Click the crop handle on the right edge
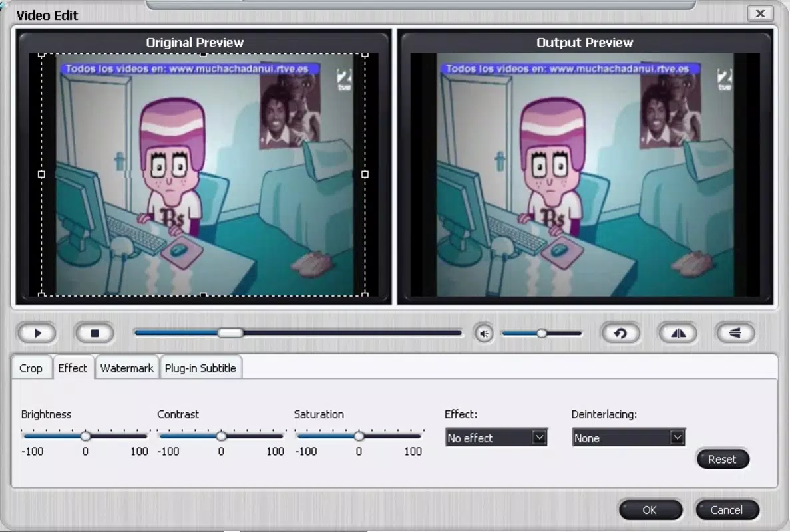Viewport: 790px width, 532px height. click(x=365, y=174)
